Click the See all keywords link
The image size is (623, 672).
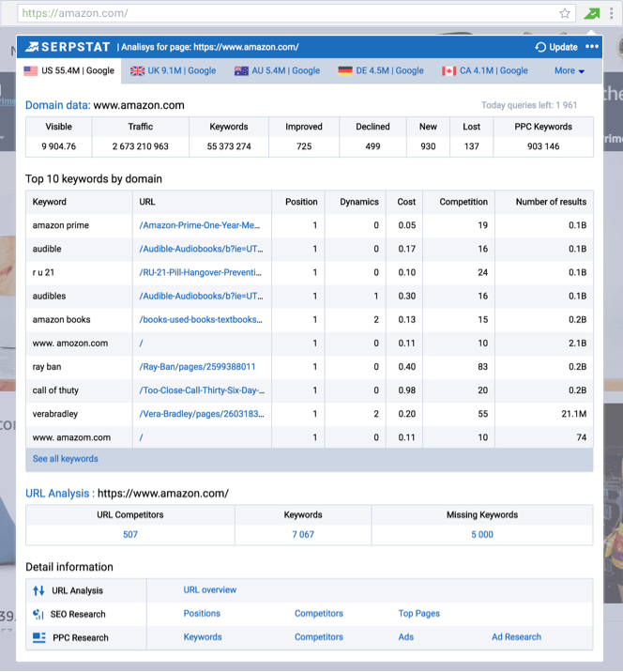[65, 459]
